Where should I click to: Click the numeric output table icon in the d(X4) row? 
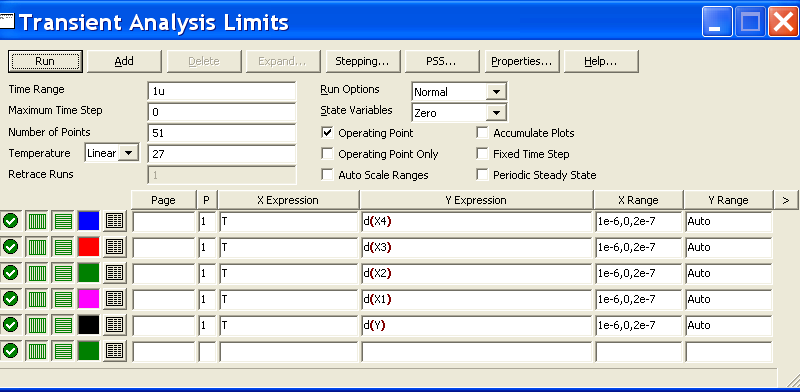point(115,221)
